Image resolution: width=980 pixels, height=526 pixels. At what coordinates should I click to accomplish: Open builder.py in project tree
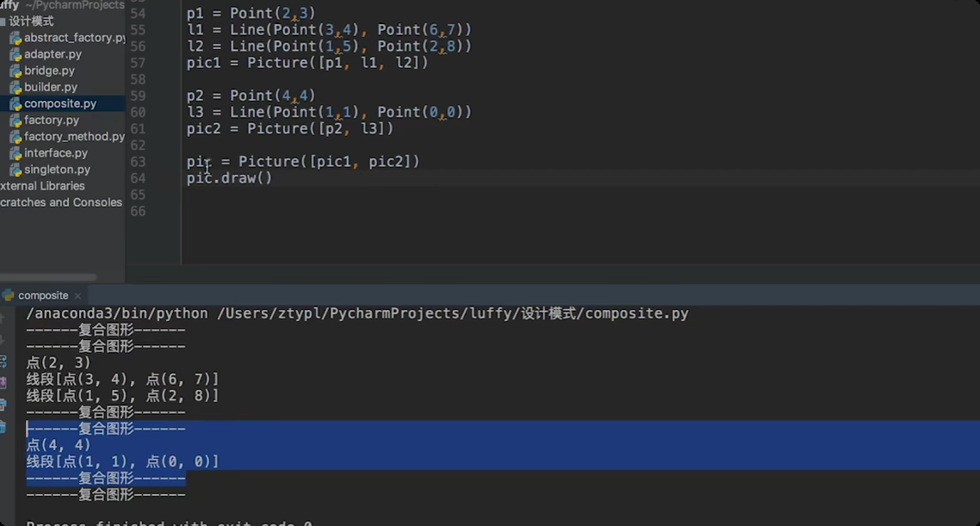(x=43, y=87)
